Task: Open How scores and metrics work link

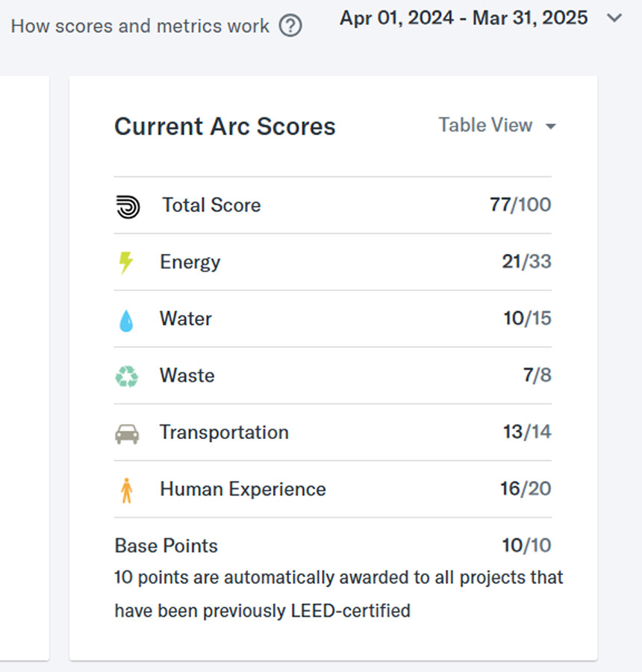Action: pos(140,27)
